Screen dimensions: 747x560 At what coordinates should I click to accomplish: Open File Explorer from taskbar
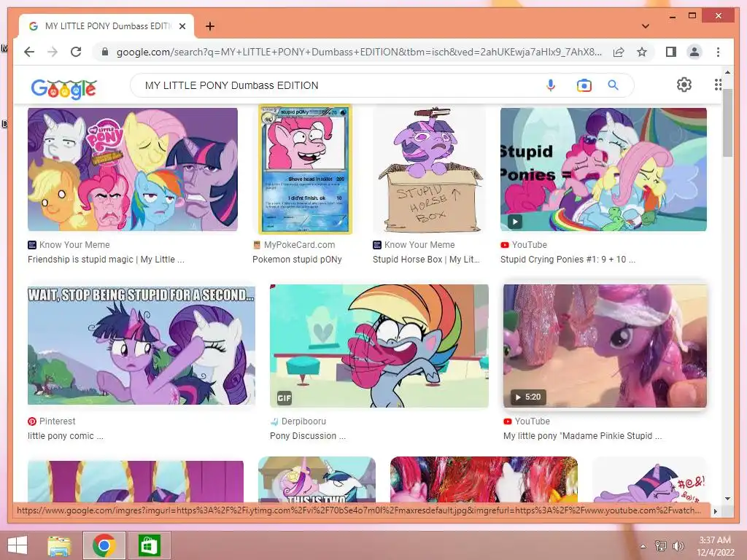[60, 545]
